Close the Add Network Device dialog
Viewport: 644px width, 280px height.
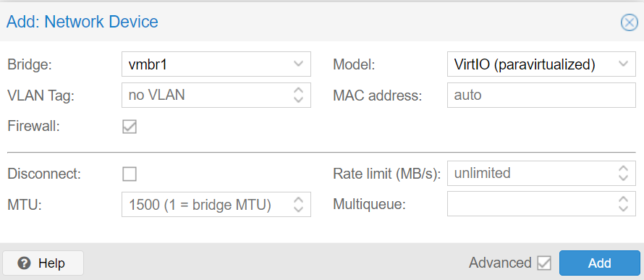[629, 22]
